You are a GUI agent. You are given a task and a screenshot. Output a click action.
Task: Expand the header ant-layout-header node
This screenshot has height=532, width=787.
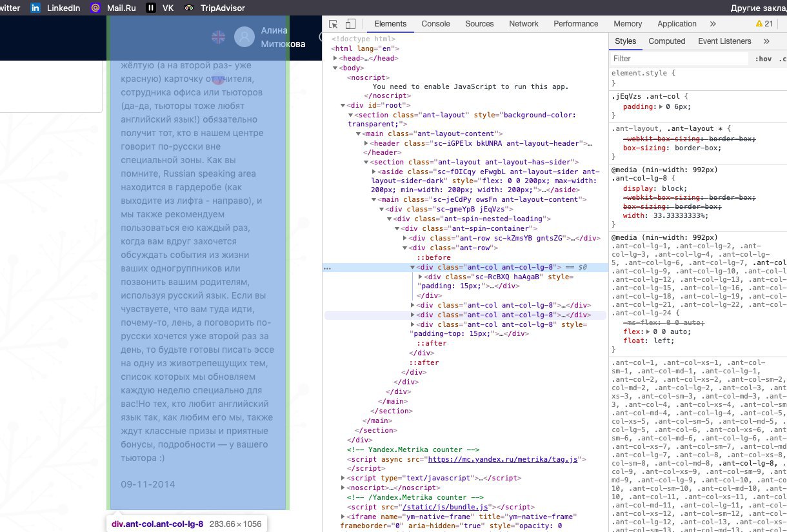click(x=366, y=143)
